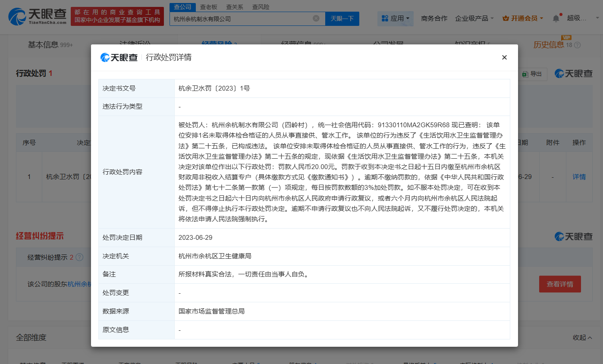The height and width of the screenshot is (364, 603).
Task: Open 详情 link in penalty table row
Action: tap(579, 177)
